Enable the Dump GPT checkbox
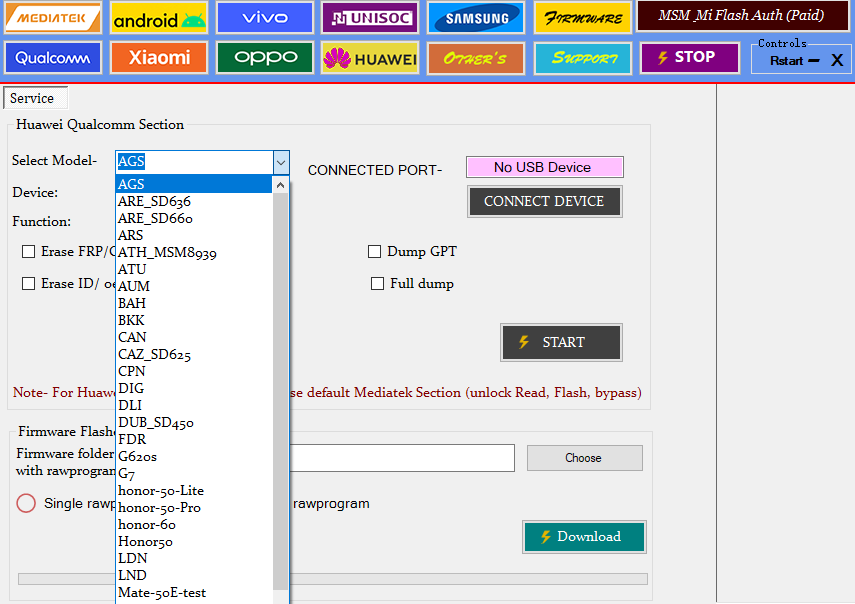 click(x=376, y=252)
